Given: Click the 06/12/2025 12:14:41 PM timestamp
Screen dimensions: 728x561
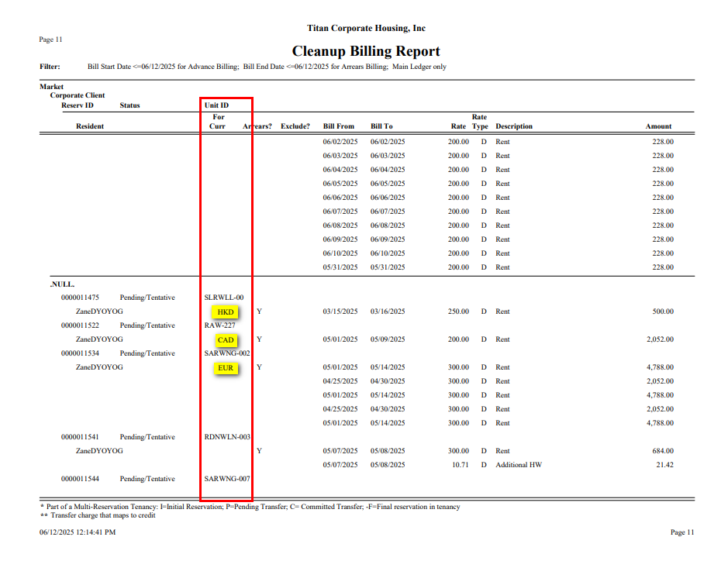Looking at the screenshot, I should click(x=78, y=532).
